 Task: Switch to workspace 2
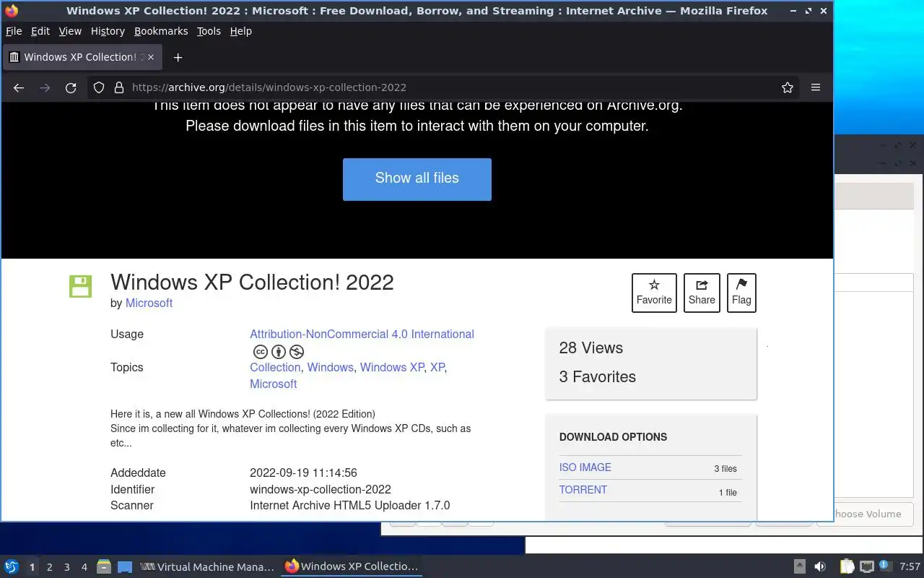click(x=49, y=567)
